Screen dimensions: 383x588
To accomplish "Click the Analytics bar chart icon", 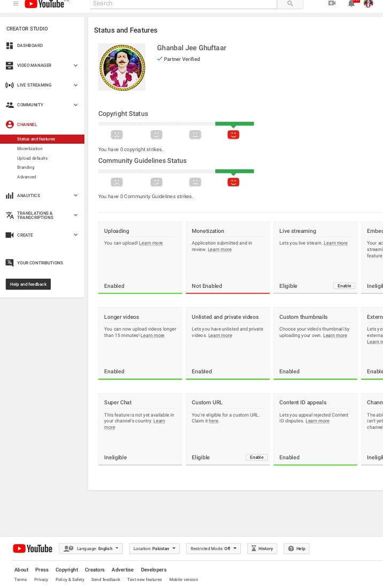I will [10, 196].
